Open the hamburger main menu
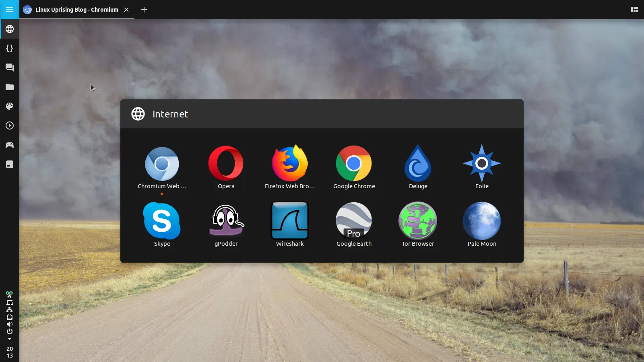The width and height of the screenshot is (644, 362). point(10,10)
